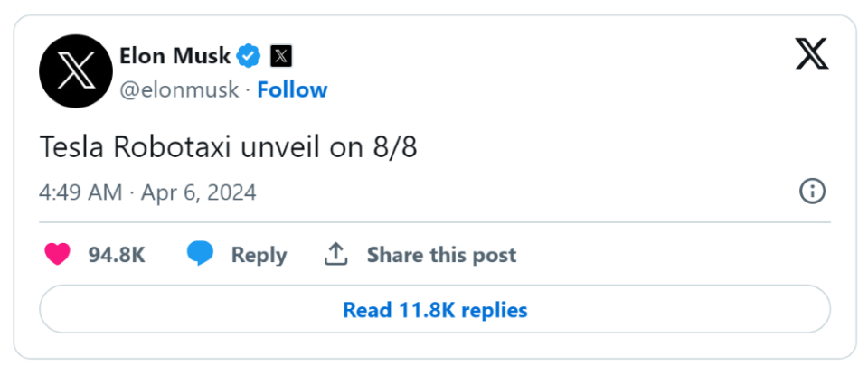Click the @elonmusk handle
This screenshot has width=868, height=375.
pos(179,89)
